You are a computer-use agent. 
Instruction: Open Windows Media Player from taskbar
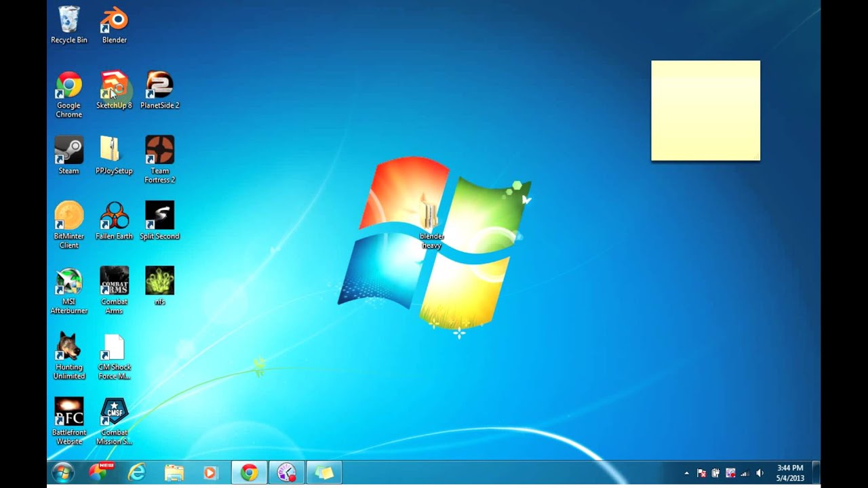tap(210, 473)
